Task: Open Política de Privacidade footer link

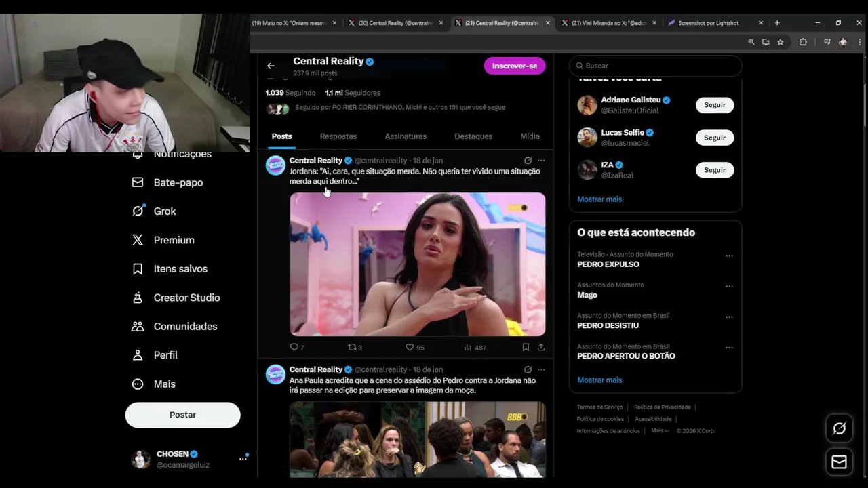Action: (662, 407)
